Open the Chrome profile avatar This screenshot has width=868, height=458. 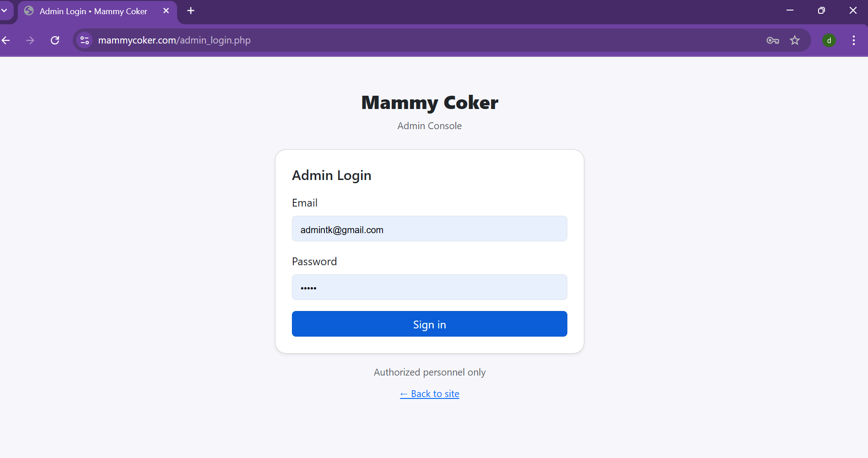[829, 40]
